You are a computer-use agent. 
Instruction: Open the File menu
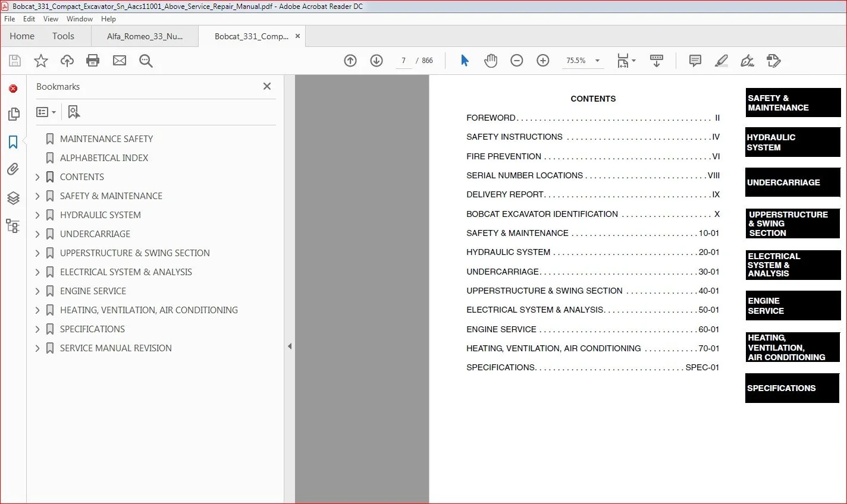[x=10, y=19]
